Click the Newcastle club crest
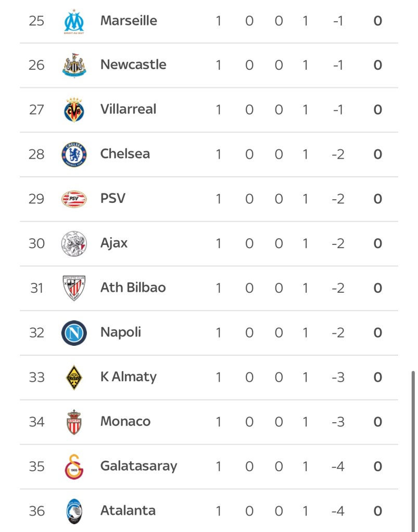 coord(74,65)
